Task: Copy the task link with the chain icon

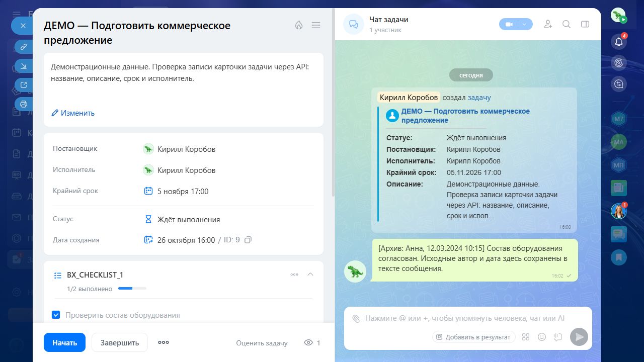Action: pyautogui.click(x=24, y=47)
